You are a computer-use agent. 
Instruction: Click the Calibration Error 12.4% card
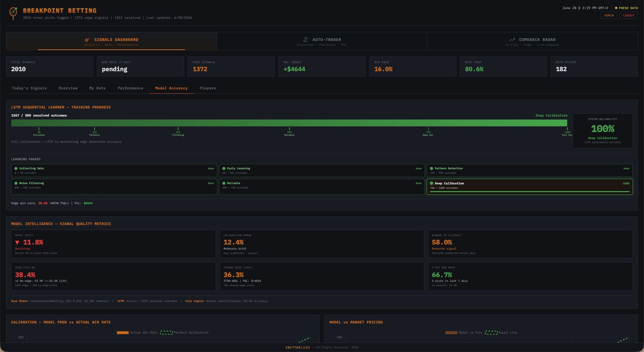pos(322,244)
